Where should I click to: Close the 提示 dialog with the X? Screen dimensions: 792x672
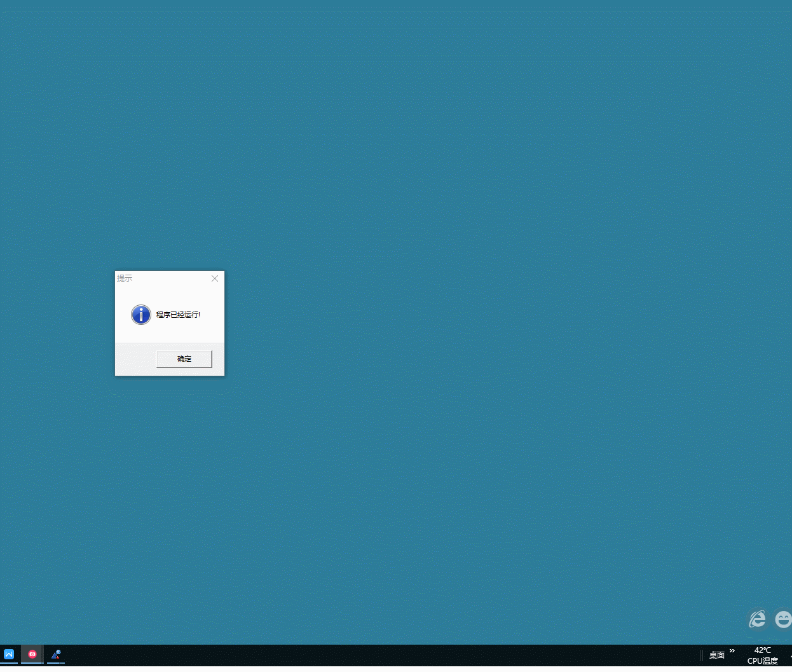coord(215,278)
